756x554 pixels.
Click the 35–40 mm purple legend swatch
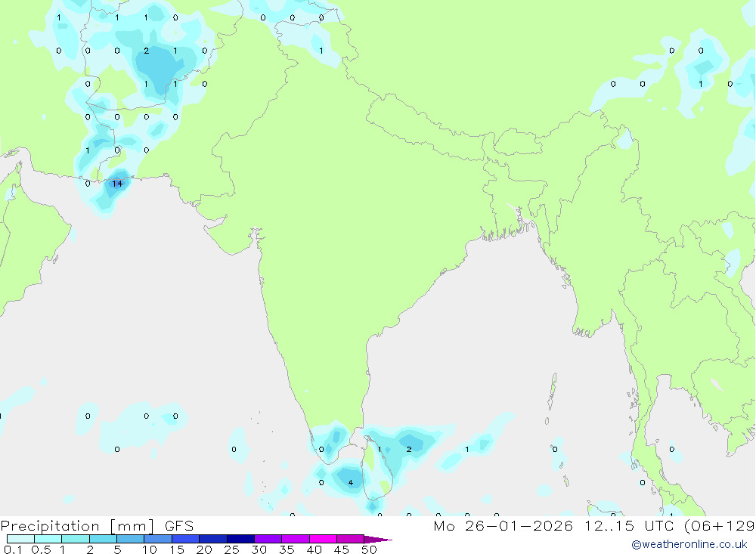295,539
